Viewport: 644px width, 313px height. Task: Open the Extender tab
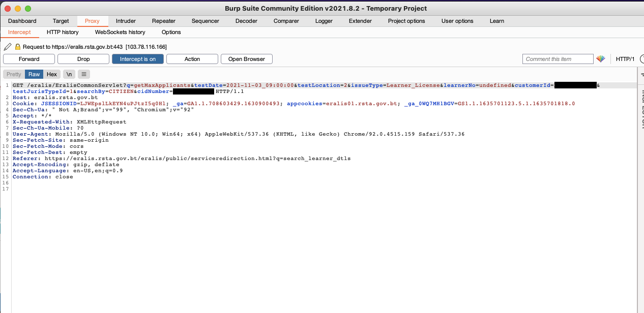(x=360, y=21)
